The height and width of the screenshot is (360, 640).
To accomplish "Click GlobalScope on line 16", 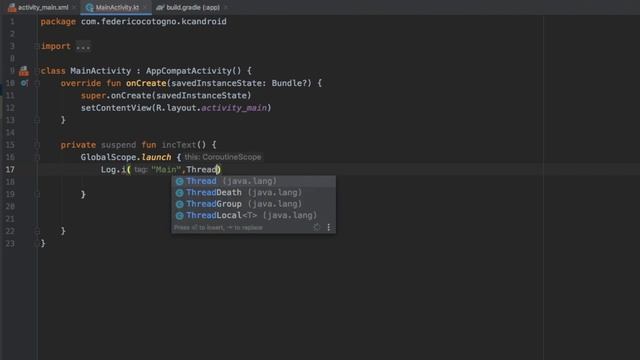I will click(x=108, y=157).
